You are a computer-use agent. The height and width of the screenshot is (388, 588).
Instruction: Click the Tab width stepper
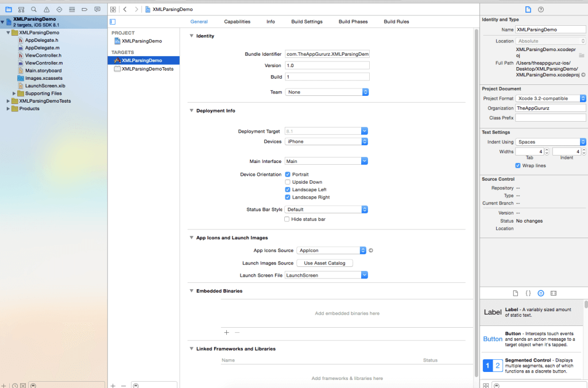547,152
